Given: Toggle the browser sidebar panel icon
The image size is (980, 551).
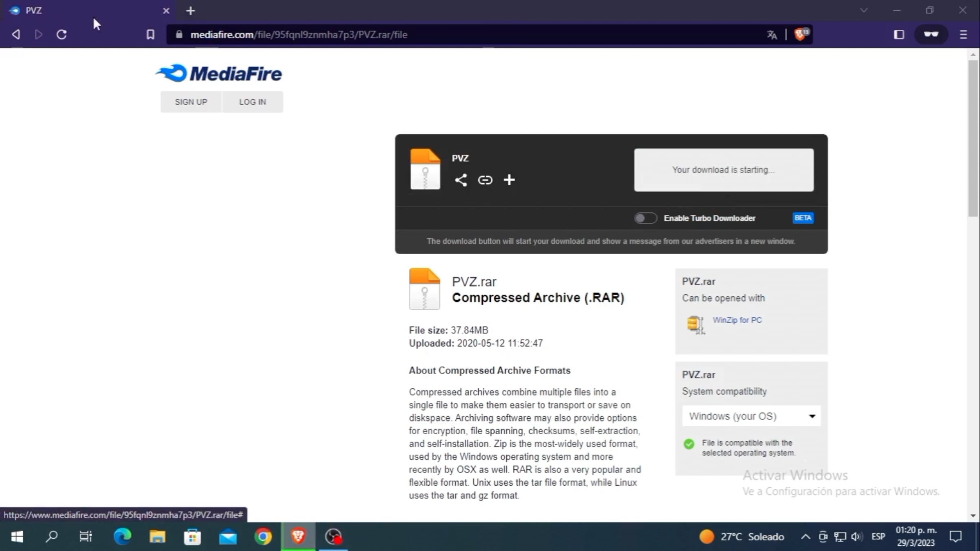Looking at the screenshot, I should tap(899, 35).
